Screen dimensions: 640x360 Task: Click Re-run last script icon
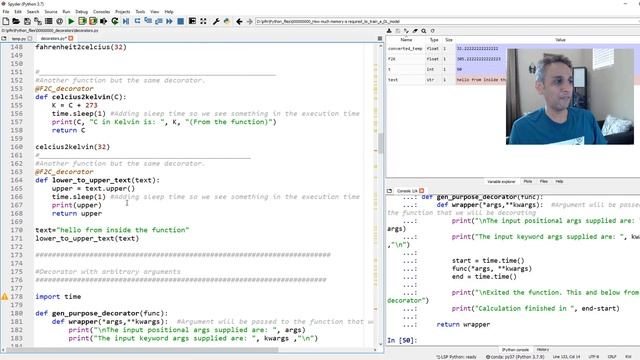click(x=115, y=21)
